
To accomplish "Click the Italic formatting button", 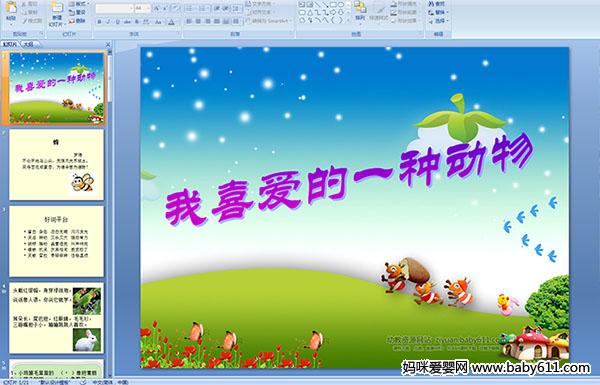I will (108, 22).
